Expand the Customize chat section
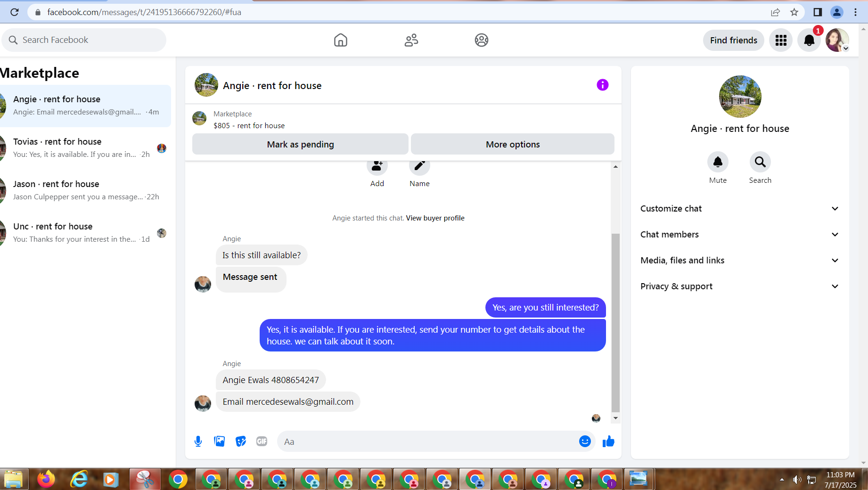Screen dimensions: 868x490 coord(740,209)
